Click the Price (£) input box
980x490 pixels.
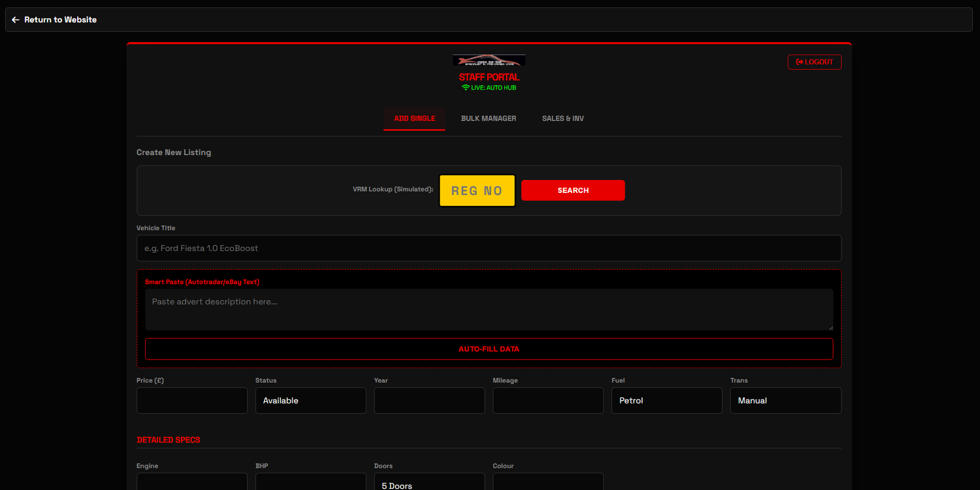(192, 401)
